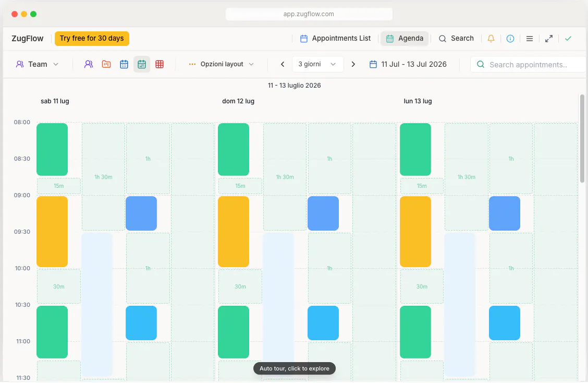Viewport: 588px width, 383px height.
Task: Go to next period with right arrow
Action: click(353, 64)
